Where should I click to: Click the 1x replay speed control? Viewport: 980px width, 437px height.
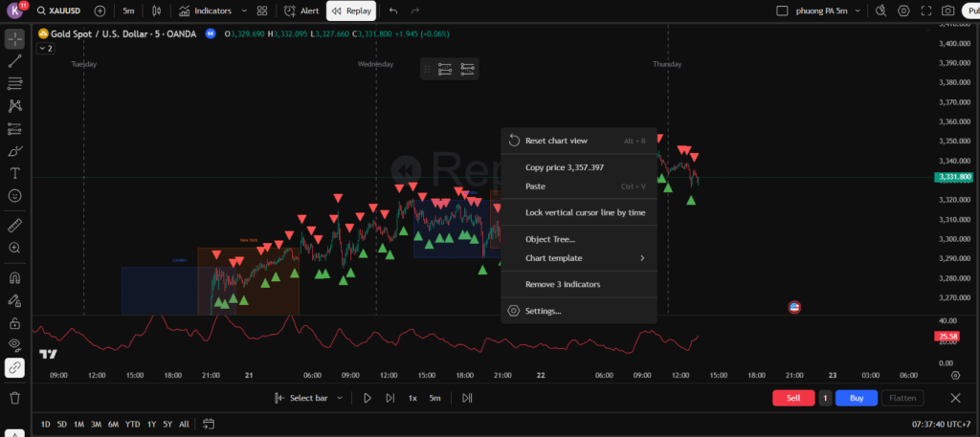coord(412,398)
